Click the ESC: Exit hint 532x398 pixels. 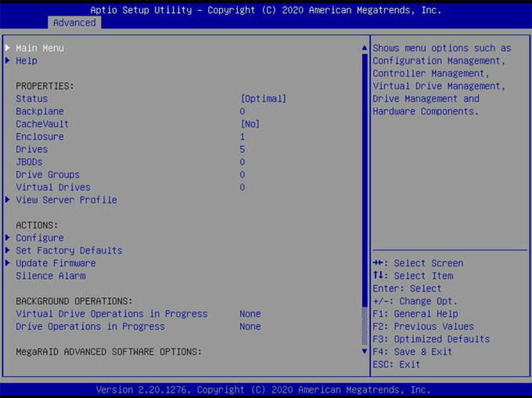tap(397, 364)
